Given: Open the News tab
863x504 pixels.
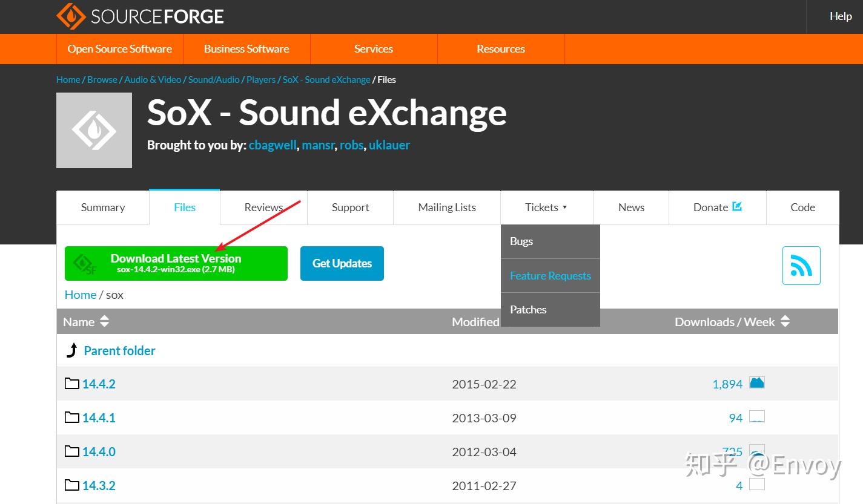Looking at the screenshot, I should (x=632, y=208).
